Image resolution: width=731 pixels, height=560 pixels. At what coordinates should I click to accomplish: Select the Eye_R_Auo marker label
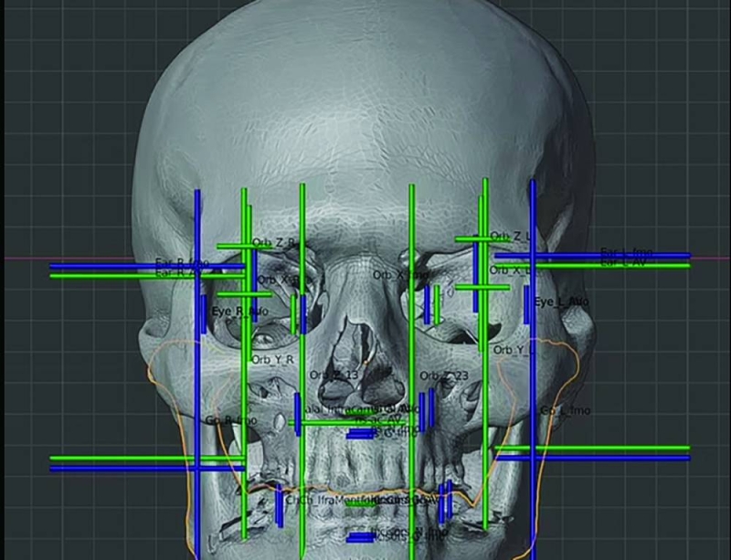pos(239,312)
